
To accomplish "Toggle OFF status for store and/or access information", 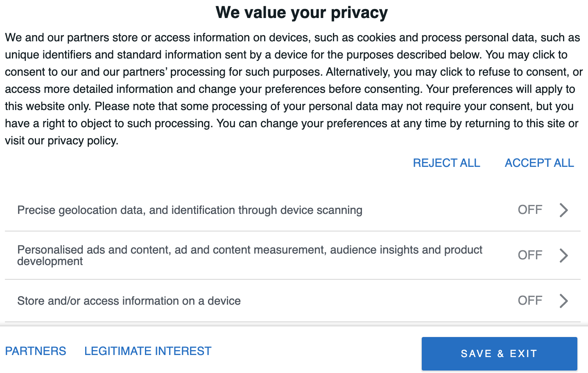I will [x=530, y=301].
